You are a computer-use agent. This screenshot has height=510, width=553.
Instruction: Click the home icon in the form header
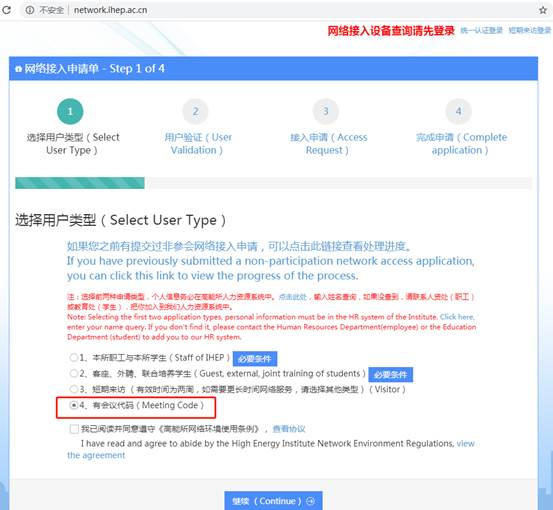[18, 69]
